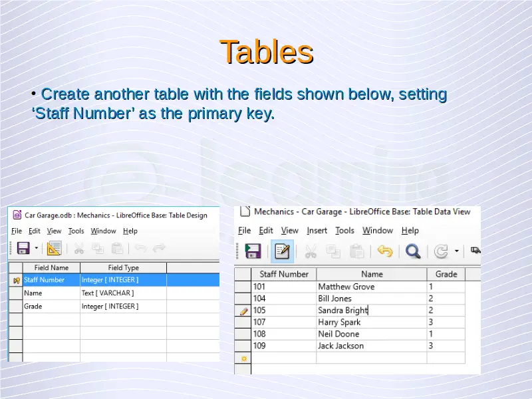Click the Field Type column header
The height and width of the screenshot is (399, 532).
click(124, 268)
